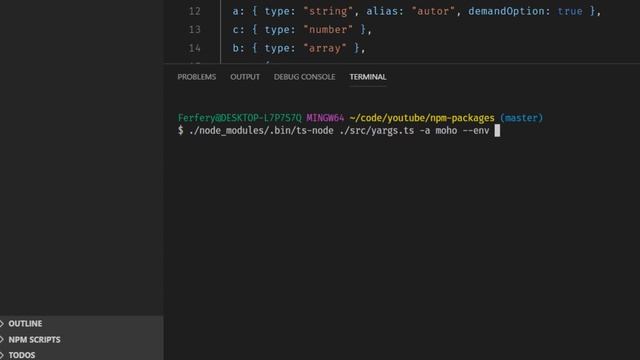The height and width of the screenshot is (360, 640).
Task: Click the "string" type value
Action: click(328, 11)
